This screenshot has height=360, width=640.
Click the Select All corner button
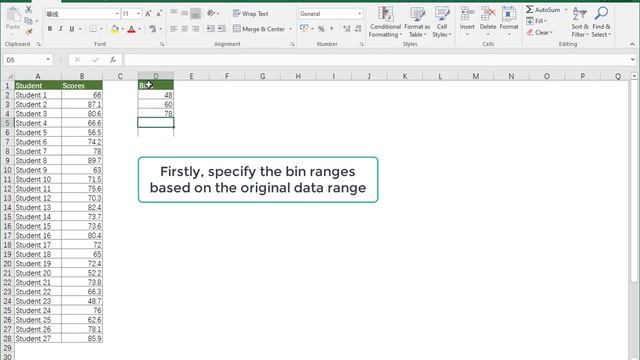click(8, 76)
